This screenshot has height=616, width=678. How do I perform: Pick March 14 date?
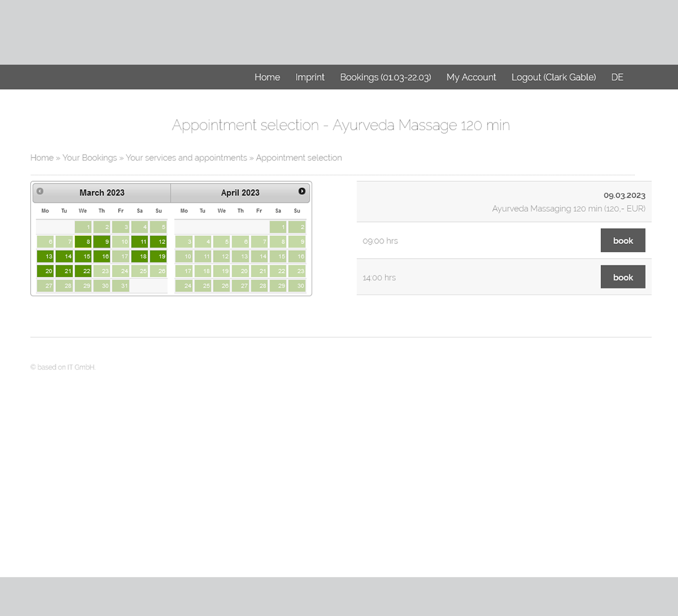click(x=64, y=256)
